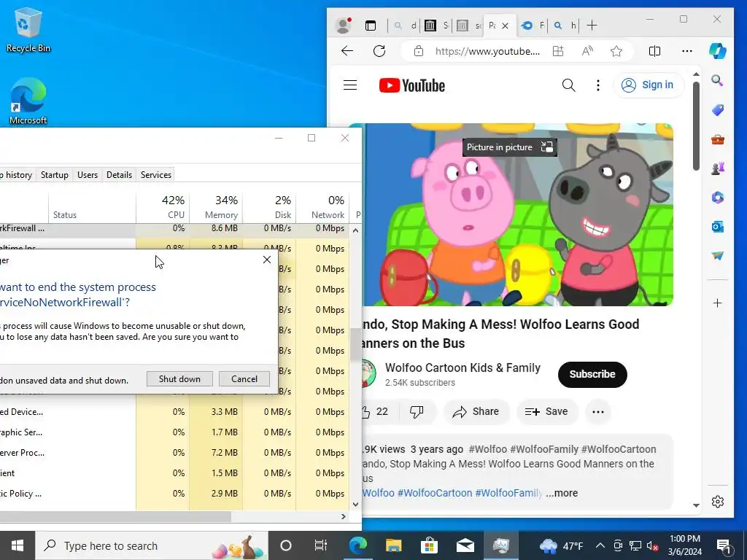Image resolution: width=747 pixels, height=560 pixels.
Task: Open Edge split screen icon
Action: tap(654, 51)
